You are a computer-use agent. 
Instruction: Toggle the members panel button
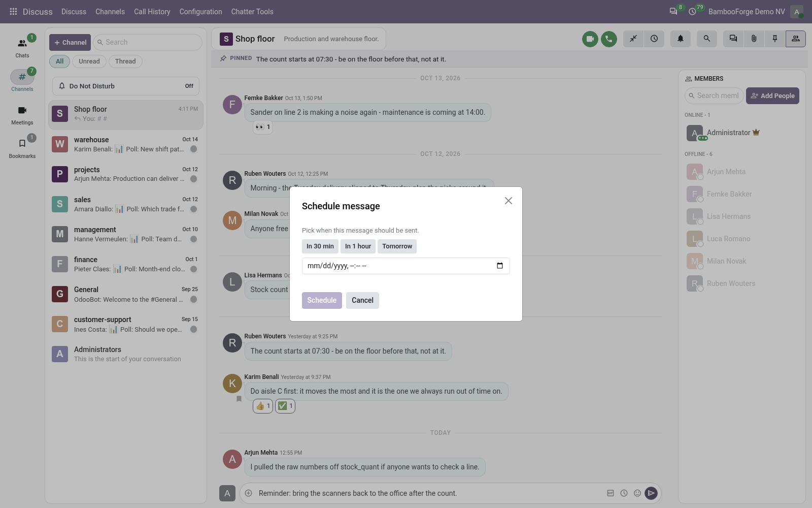coord(796,39)
